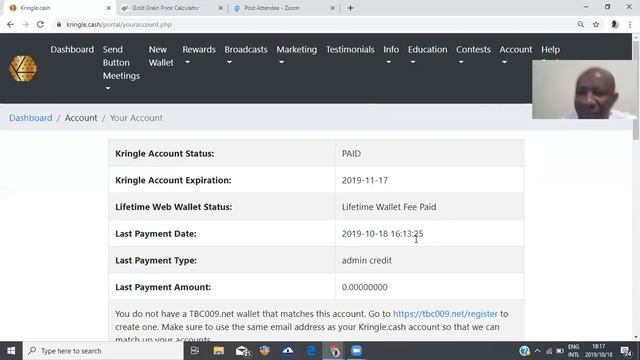
Task: Open the New Wallet menu item
Action: pyautogui.click(x=161, y=56)
